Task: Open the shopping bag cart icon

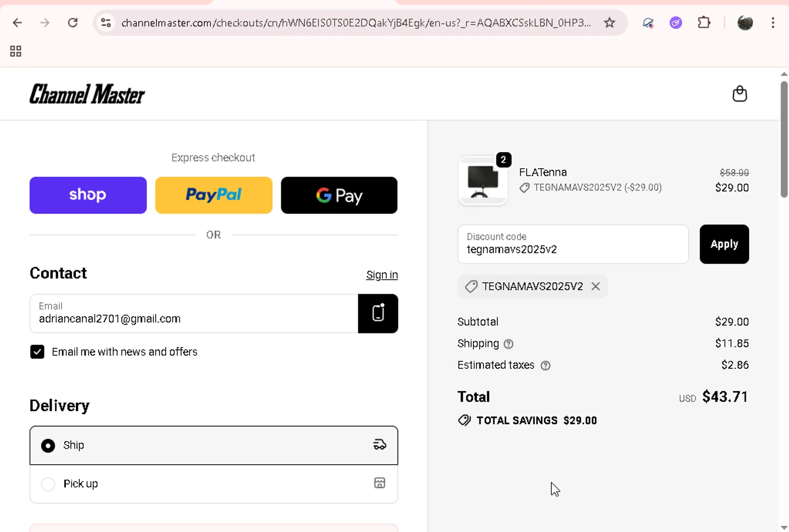Action: click(740, 94)
